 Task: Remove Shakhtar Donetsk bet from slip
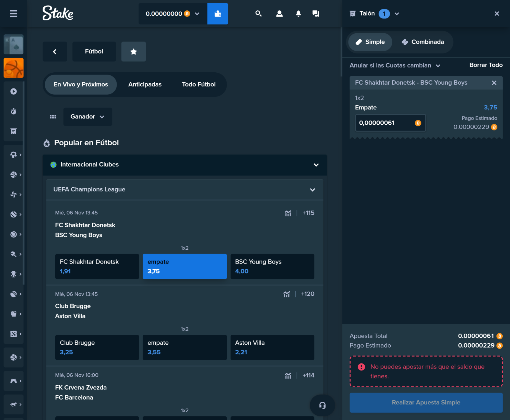pos(494,83)
